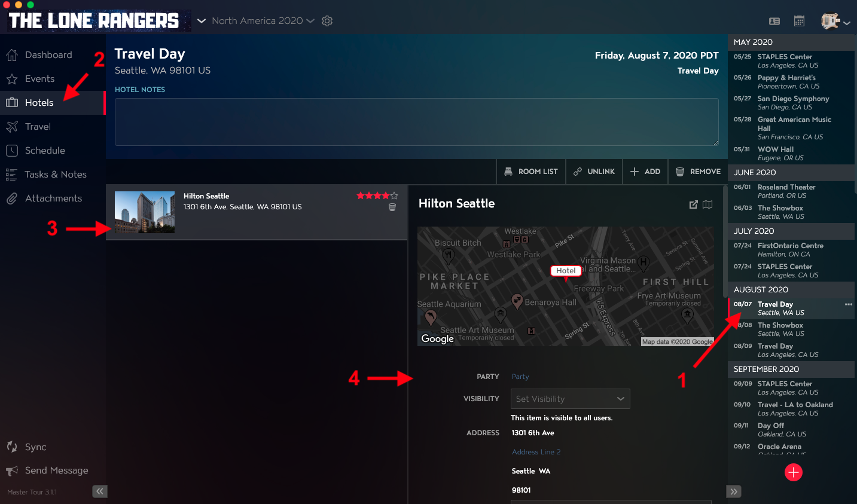This screenshot has width=857, height=504.
Task: Select 05/27 San Diego Symphony date
Action: coord(791,103)
